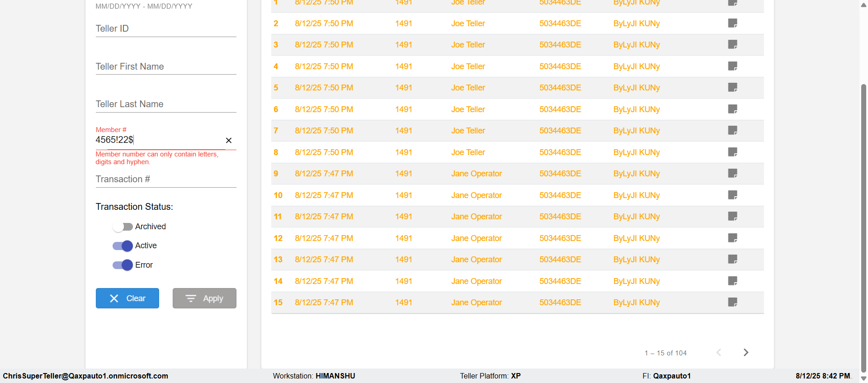
Task: Click the Apply filter button
Action: tap(204, 298)
